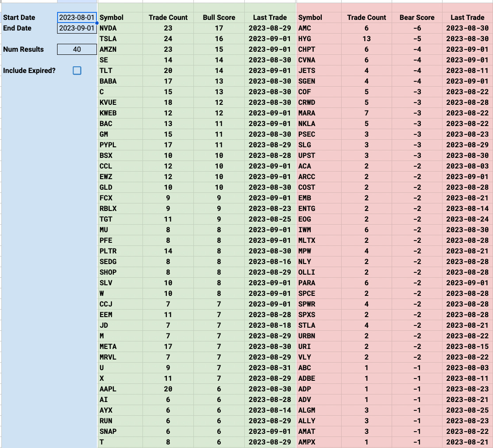This screenshot has height=448, width=493.
Task: Click TSLA's trade count of 24
Action: pyautogui.click(x=168, y=38)
